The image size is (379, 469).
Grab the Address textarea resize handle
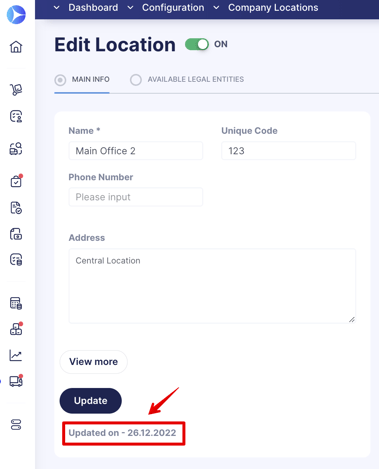(x=352, y=319)
